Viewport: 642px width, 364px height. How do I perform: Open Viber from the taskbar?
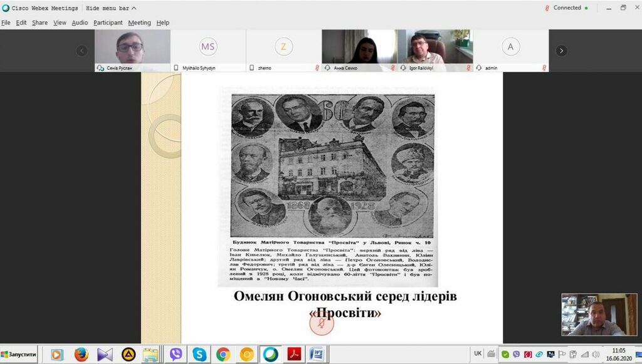[x=175, y=354]
